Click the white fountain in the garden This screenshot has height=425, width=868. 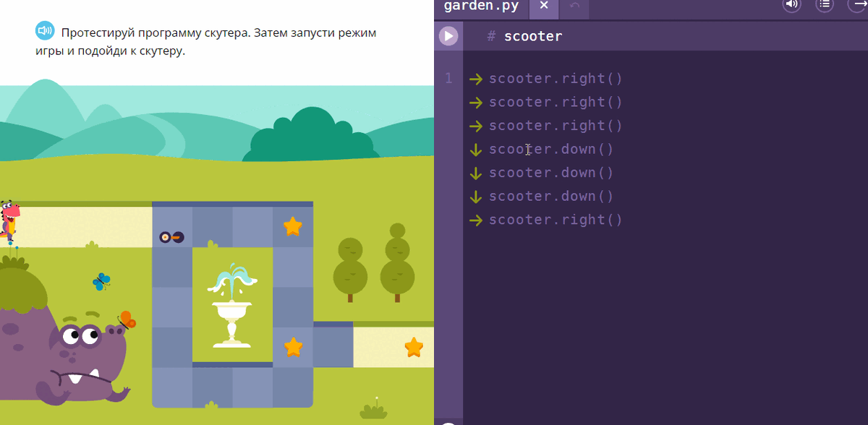coord(232,306)
